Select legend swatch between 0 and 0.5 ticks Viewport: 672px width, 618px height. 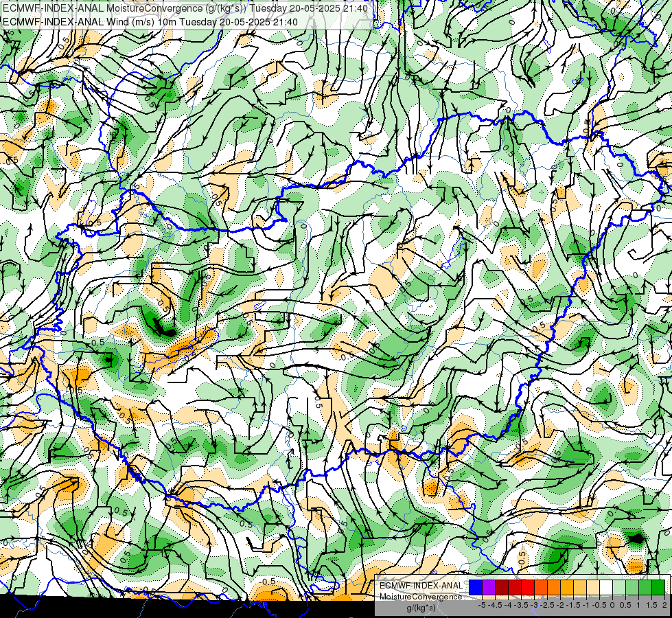click(619, 588)
